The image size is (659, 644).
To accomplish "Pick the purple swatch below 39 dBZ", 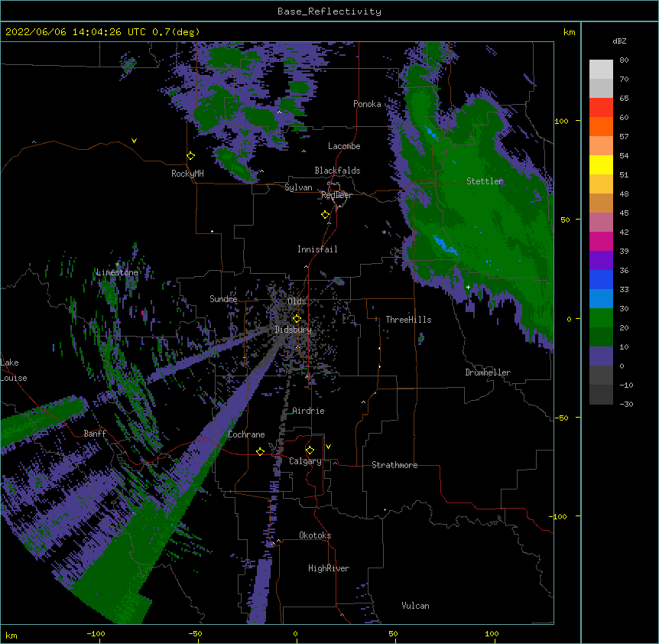I will pos(601,260).
